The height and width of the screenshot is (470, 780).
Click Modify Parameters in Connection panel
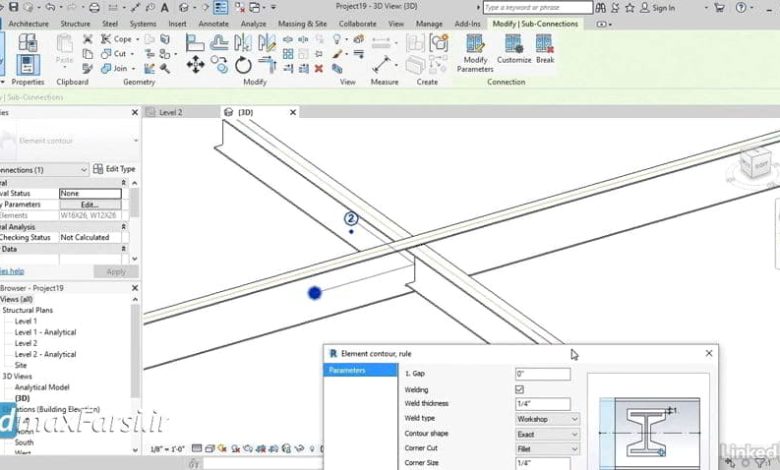[475, 54]
